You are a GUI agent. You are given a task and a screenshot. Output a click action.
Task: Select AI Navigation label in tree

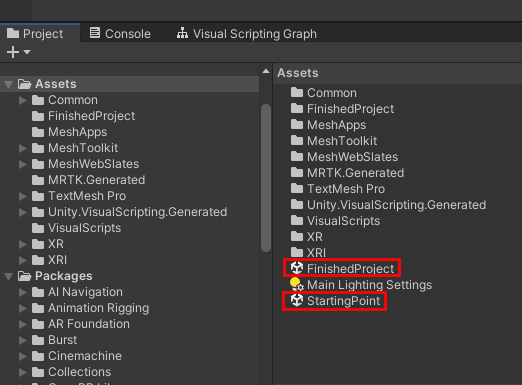click(x=85, y=292)
